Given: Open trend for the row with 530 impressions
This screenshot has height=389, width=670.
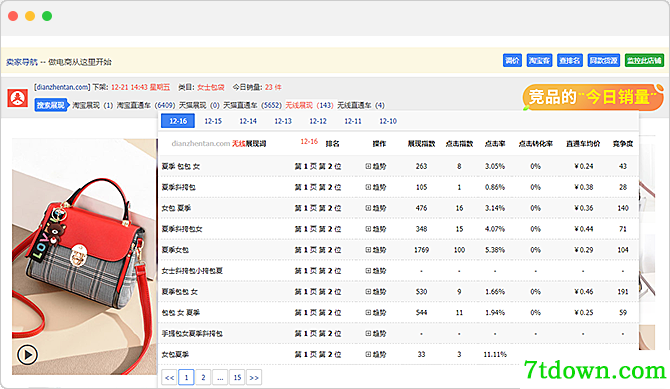Looking at the screenshot, I should tap(376, 292).
